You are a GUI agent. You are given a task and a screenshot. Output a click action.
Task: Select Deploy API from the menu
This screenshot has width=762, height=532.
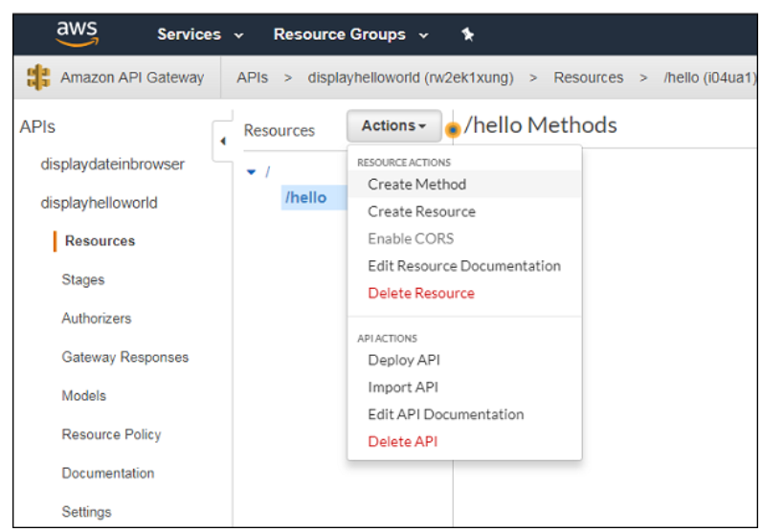(404, 361)
